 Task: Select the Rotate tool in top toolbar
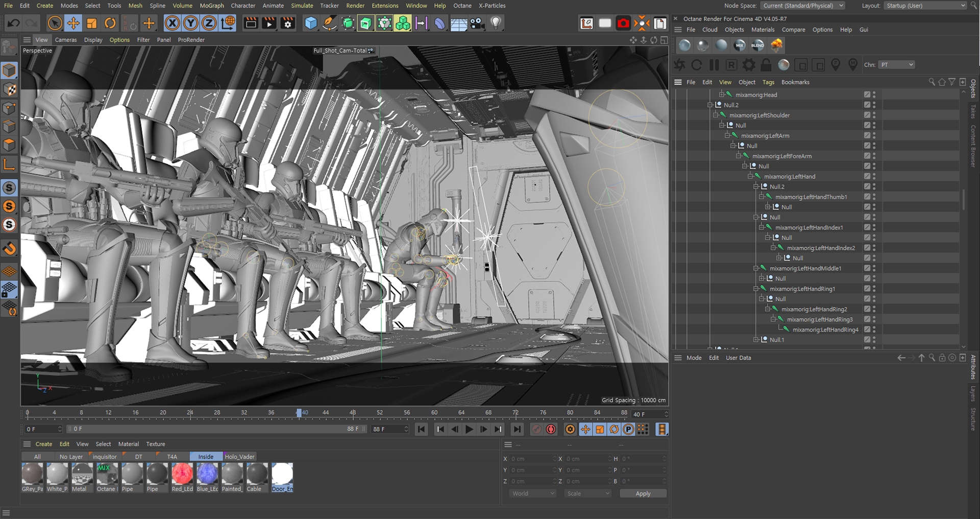click(110, 23)
